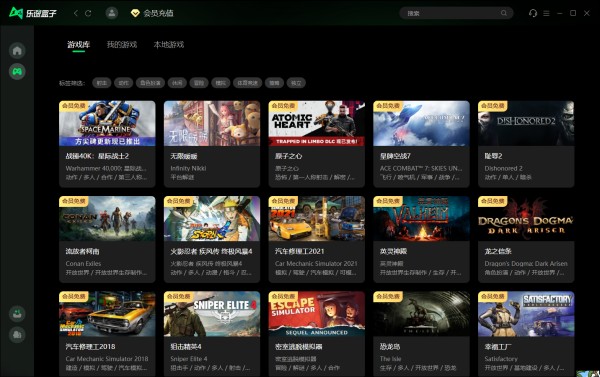Click the 'Sniper Elite 4' subtitle text
The width and height of the screenshot is (600, 377).
pos(189,359)
